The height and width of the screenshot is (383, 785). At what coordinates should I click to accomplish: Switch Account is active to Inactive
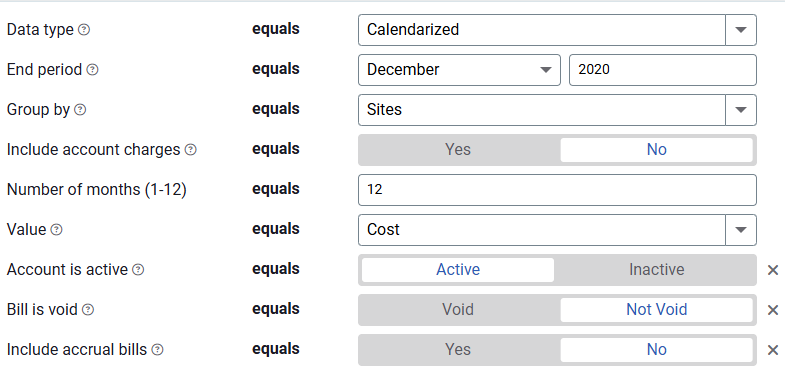pos(656,270)
